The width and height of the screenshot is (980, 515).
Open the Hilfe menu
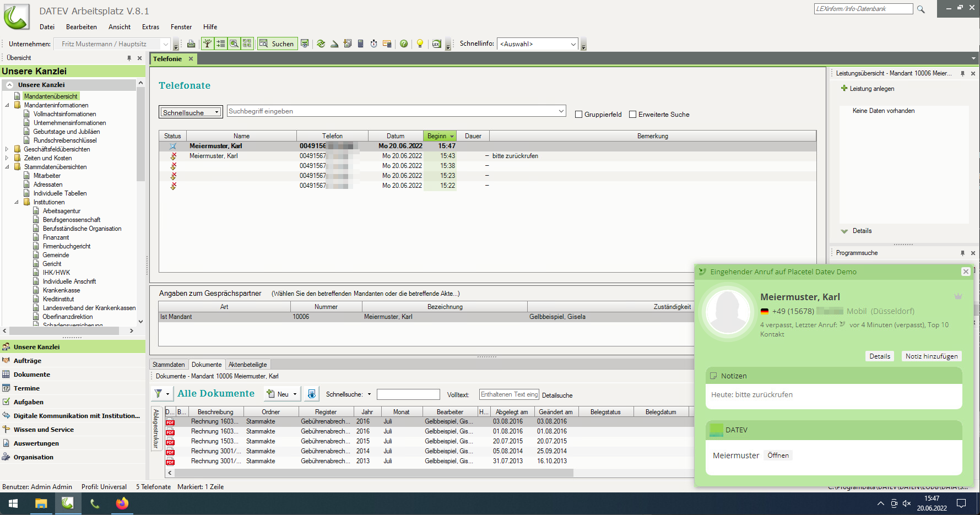pos(210,27)
